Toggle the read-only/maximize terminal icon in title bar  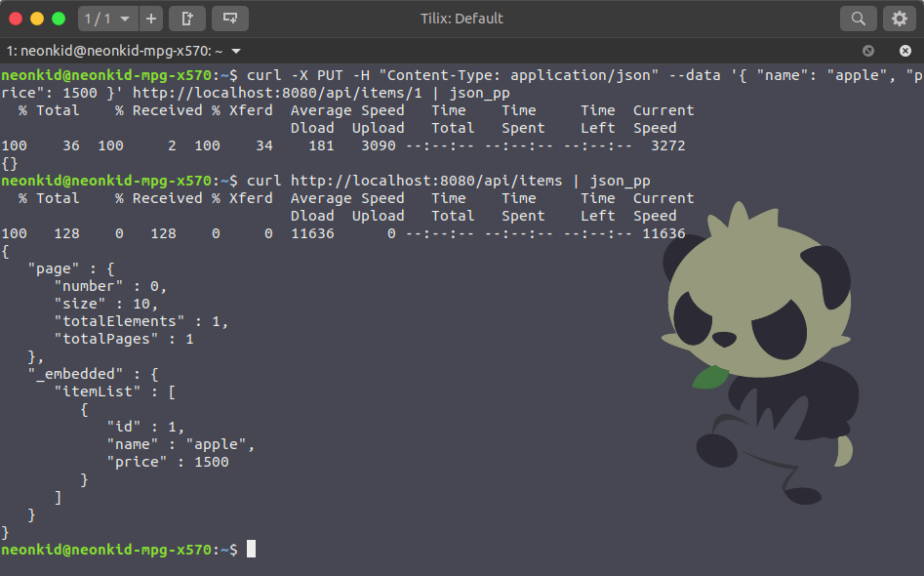coord(868,51)
